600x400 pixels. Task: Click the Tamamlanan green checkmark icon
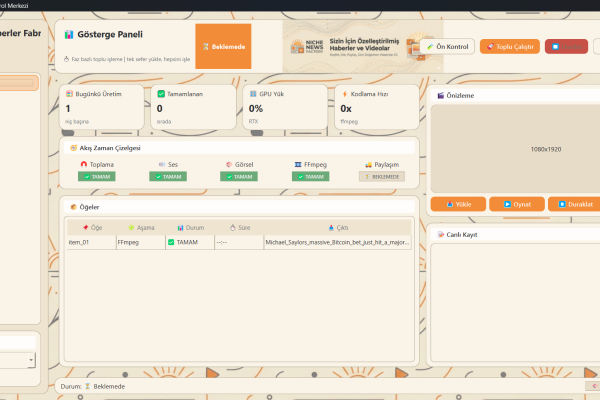pyautogui.click(x=161, y=93)
